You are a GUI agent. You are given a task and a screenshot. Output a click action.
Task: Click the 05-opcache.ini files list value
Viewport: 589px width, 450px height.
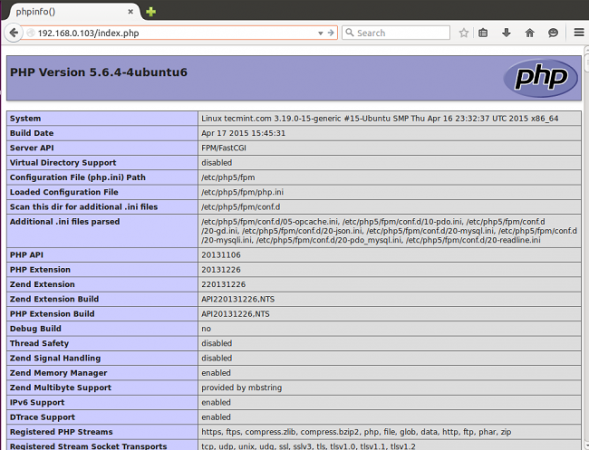pos(389,231)
